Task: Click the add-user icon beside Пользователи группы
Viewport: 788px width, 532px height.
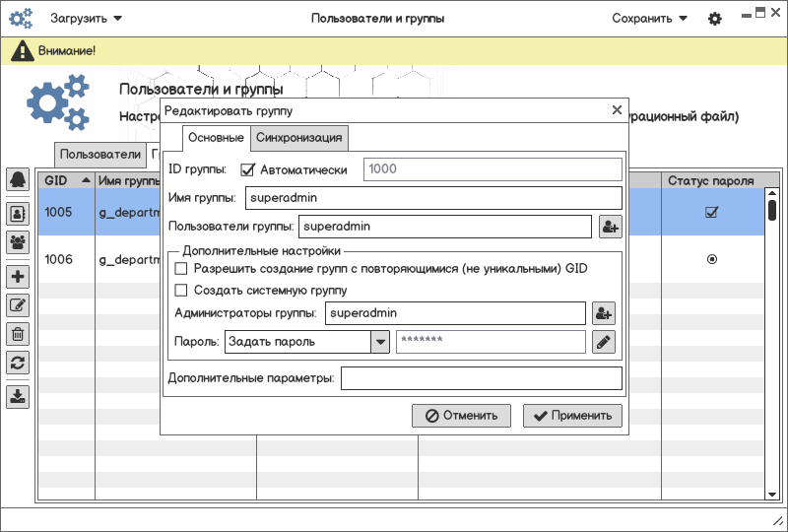Action: [x=610, y=227]
